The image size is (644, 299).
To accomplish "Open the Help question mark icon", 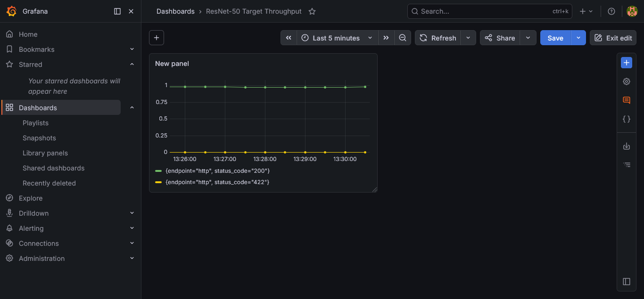I will click(x=611, y=11).
